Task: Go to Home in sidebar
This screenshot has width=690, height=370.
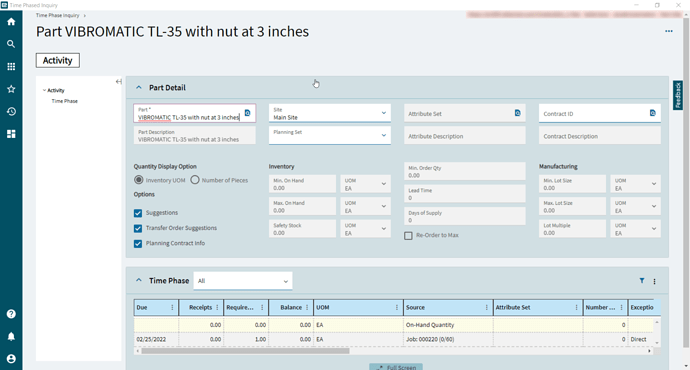Action: click(11, 22)
